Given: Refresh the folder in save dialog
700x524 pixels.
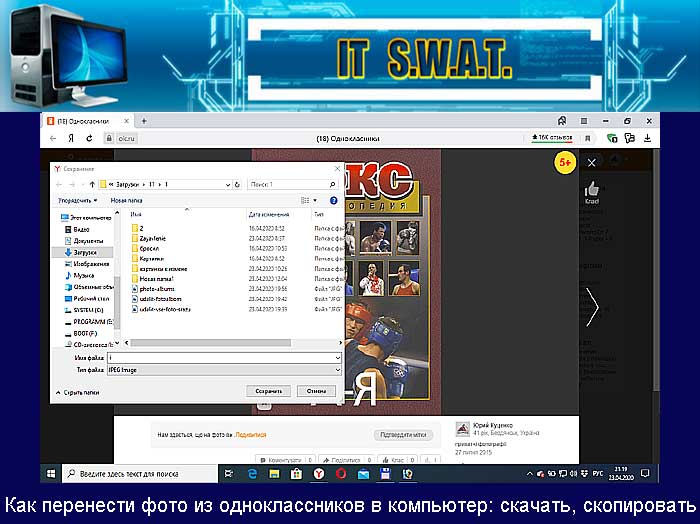Looking at the screenshot, I should click(237, 184).
